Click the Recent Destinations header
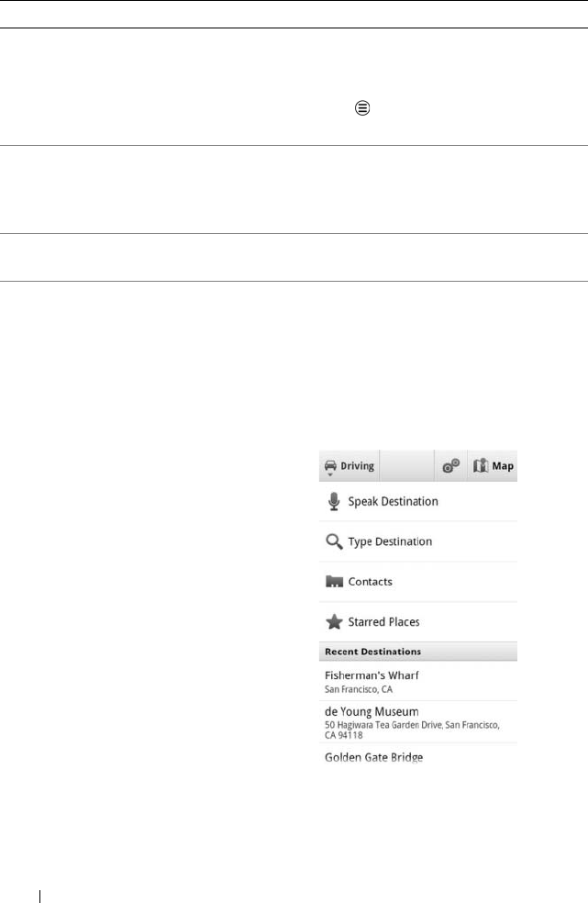 point(418,652)
